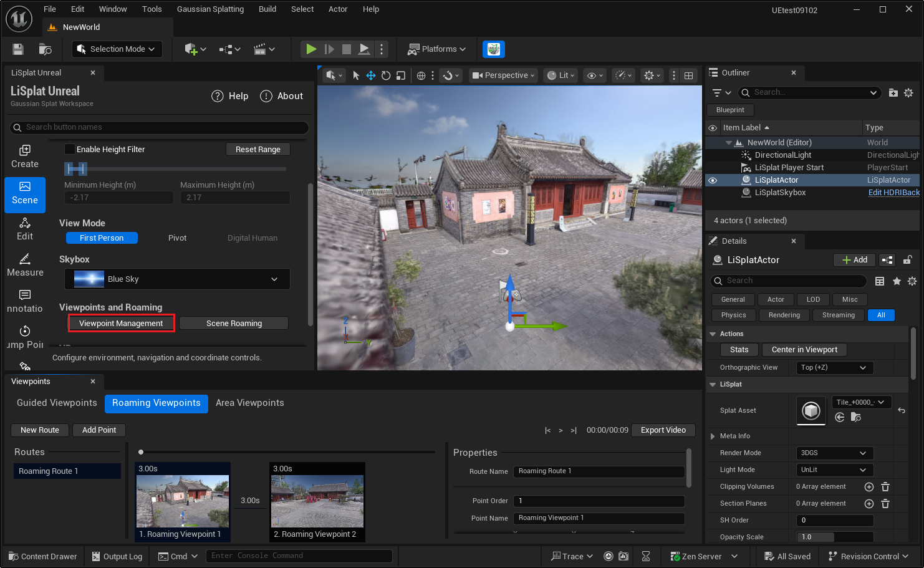
Task: Open the Selection Mode dropdown
Action: (117, 49)
